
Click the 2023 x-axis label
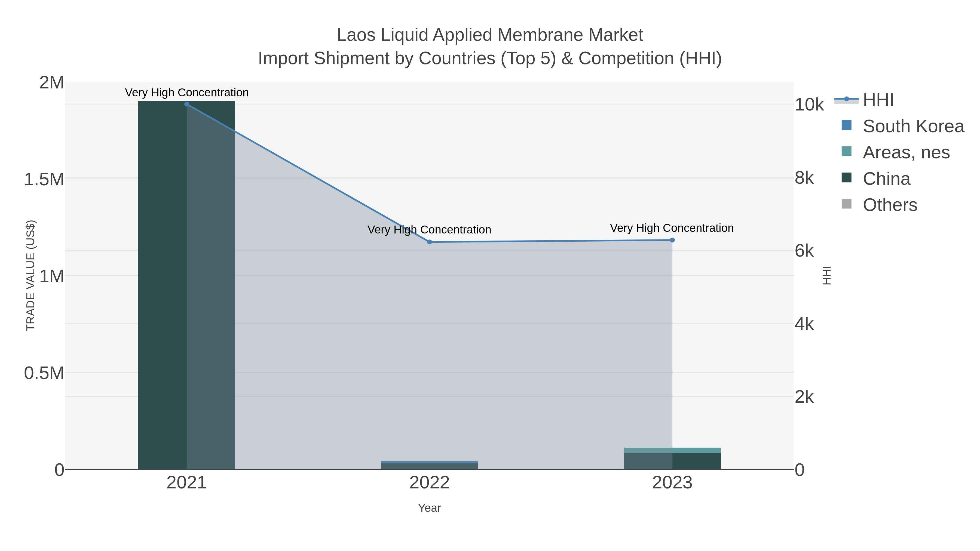point(672,483)
